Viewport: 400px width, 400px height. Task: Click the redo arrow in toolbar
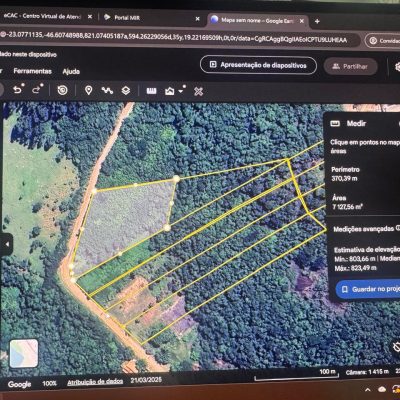pyautogui.click(x=37, y=90)
